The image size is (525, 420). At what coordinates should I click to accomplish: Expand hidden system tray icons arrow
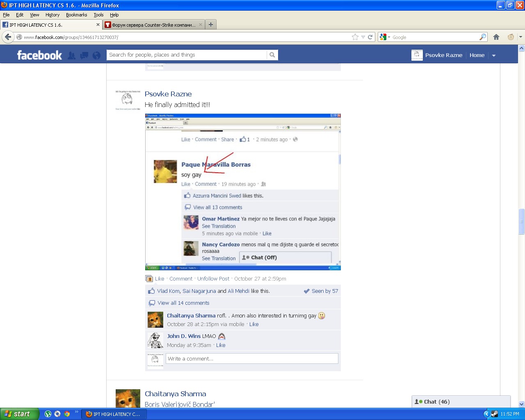(x=486, y=414)
